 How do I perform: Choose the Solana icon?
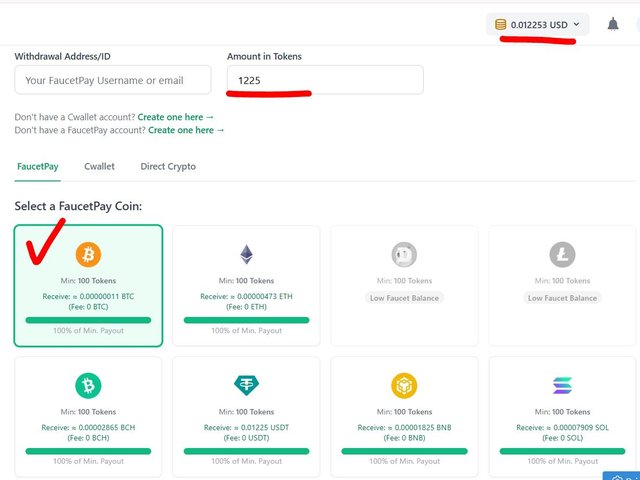coord(562,386)
